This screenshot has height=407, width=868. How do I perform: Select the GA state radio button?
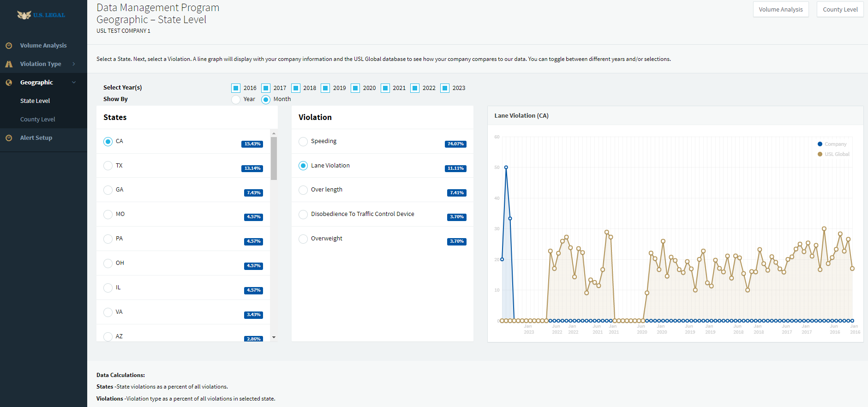pos(108,190)
